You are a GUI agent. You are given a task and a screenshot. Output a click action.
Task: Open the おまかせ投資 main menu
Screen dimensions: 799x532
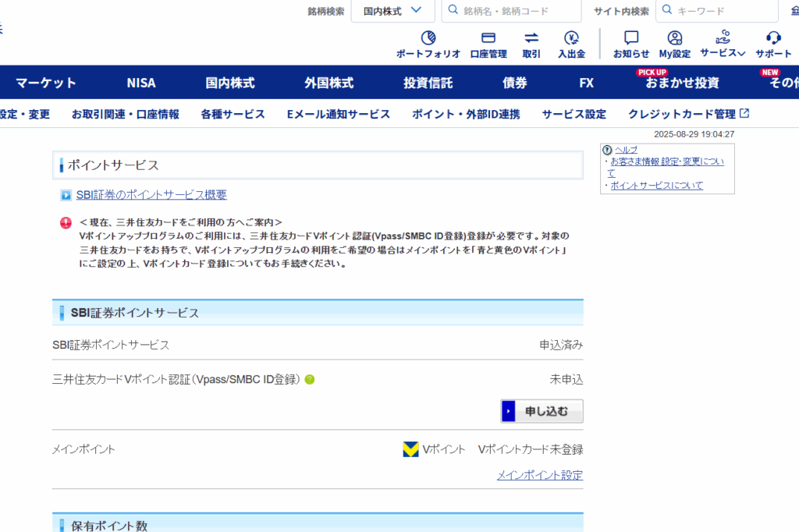coord(682,83)
